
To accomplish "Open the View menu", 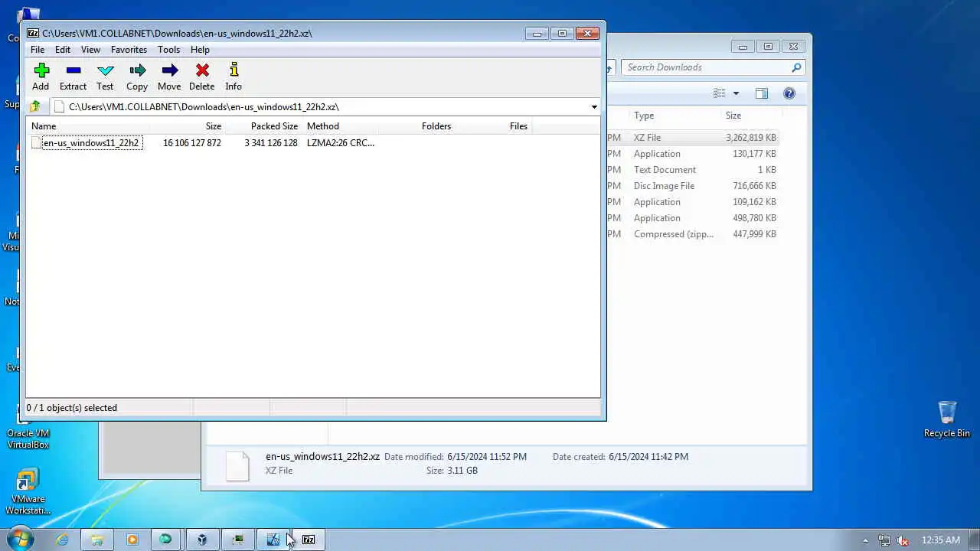I will click(x=90, y=50).
